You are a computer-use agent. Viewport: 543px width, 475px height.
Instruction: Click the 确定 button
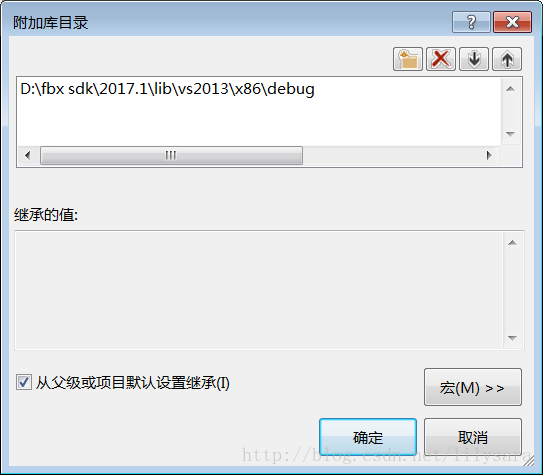coord(368,437)
